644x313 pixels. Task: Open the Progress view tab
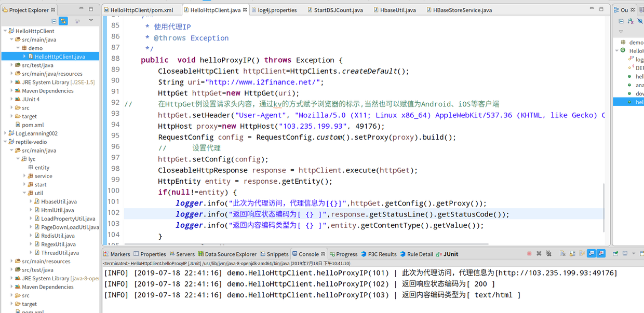[343, 254]
